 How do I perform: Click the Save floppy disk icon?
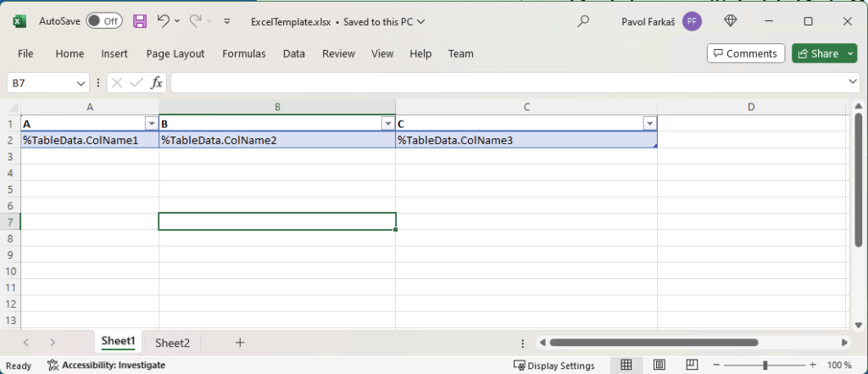pos(140,20)
